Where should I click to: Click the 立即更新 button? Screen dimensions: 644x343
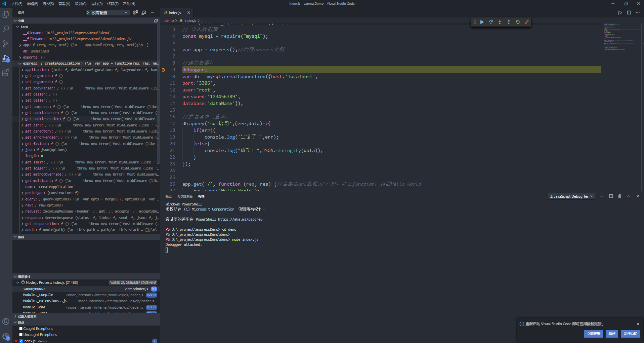pos(593,334)
